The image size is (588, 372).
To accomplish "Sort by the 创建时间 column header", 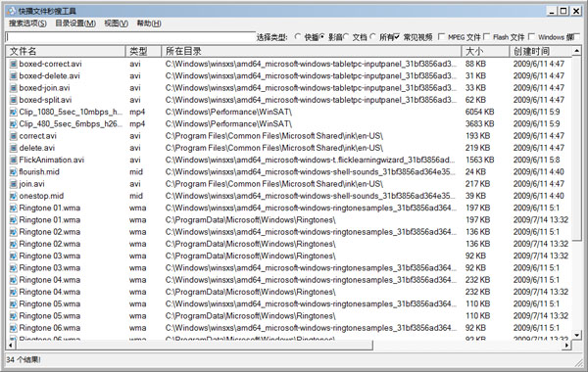I will 541,51.
